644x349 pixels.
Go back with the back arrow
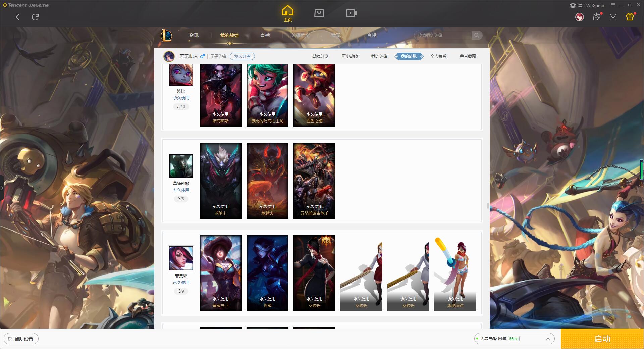[x=18, y=17]
